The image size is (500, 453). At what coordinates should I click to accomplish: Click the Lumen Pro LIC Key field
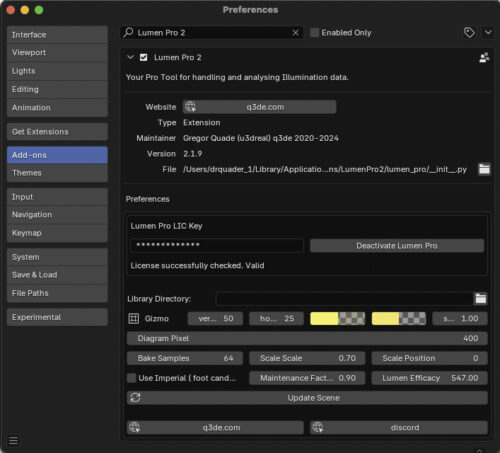pos(217,245)
